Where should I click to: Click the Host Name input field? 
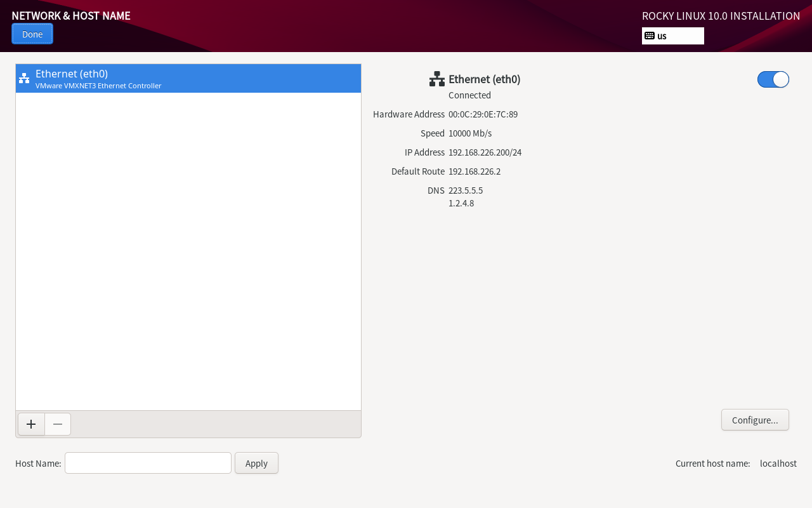[x=148, y=463]
